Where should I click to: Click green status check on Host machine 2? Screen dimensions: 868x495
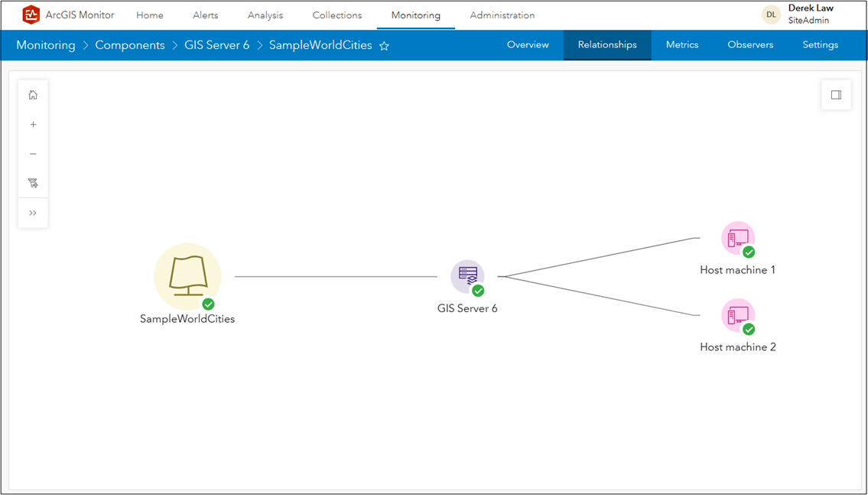tap(749, 330)
